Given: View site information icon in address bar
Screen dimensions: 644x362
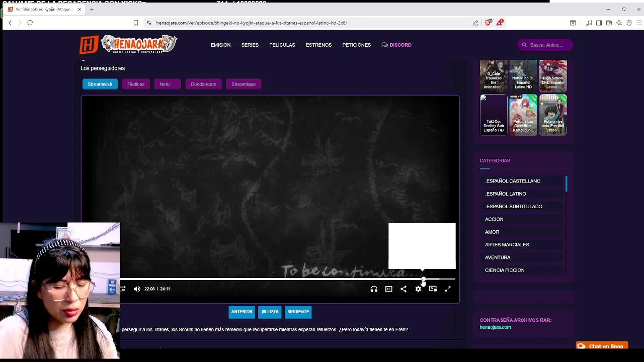Looking at the screenshot, I should 148,23.
